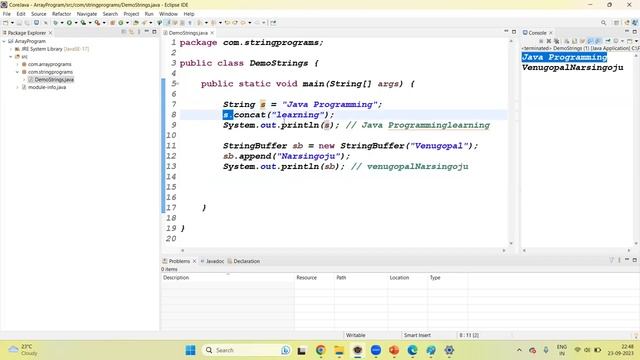This screenshot has width=640, height=360.
Task: Maximize the Problems panel
Action: [635, 260]
